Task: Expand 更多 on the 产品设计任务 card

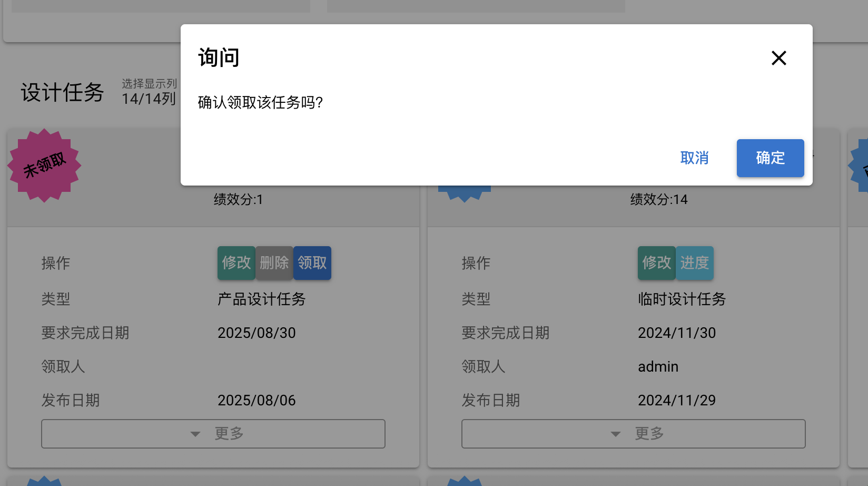Action: [x=213, y=434]
